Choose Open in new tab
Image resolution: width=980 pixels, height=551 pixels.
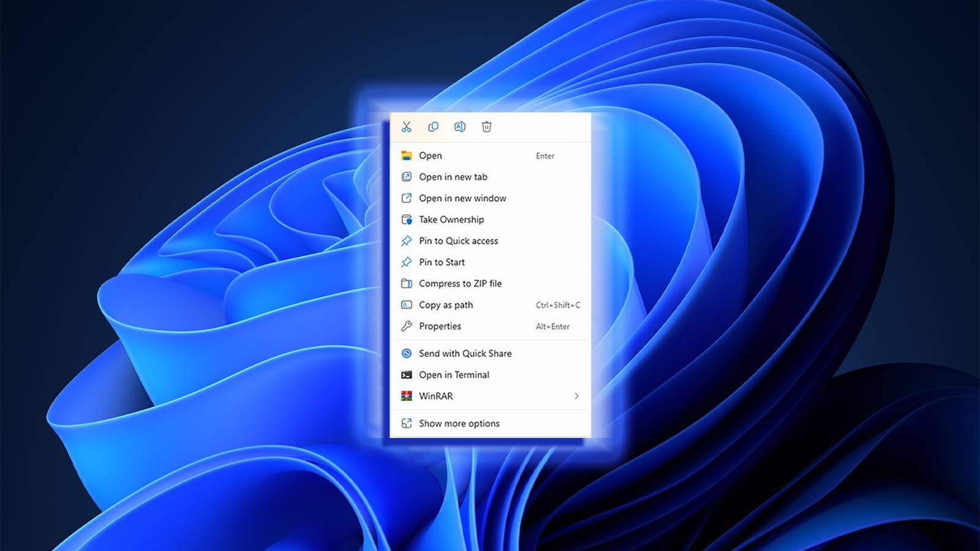point(453,177)
